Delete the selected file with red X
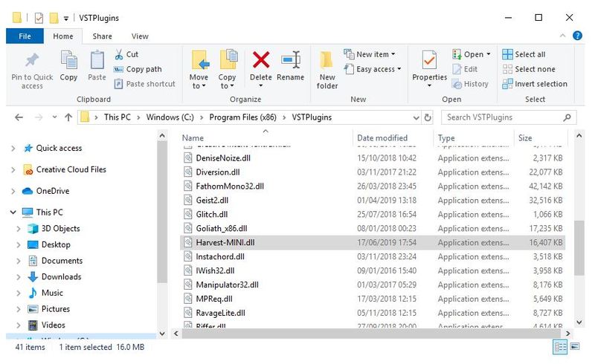Screen dimensions: 595x364 (261, 60)
